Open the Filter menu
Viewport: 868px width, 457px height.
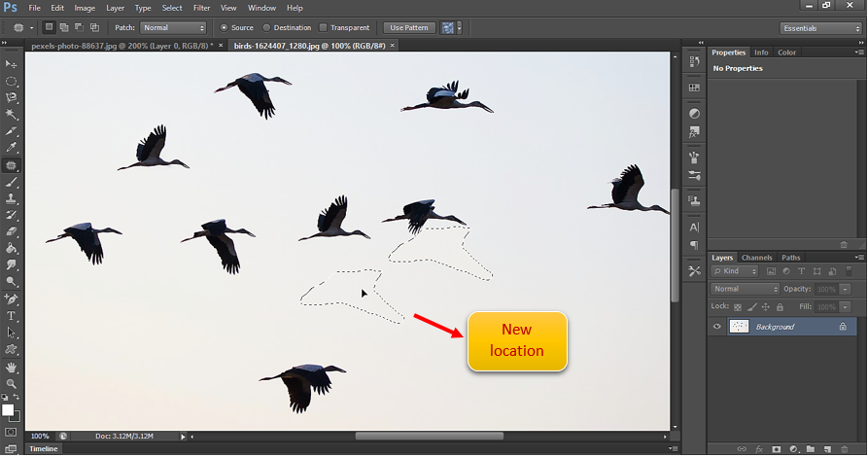click(x=201, y=8)
